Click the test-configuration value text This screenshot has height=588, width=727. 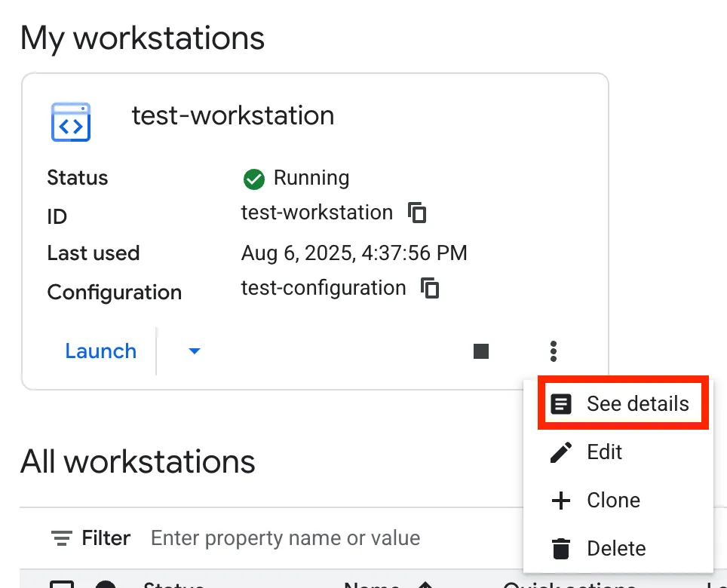(x=324, y=288)
